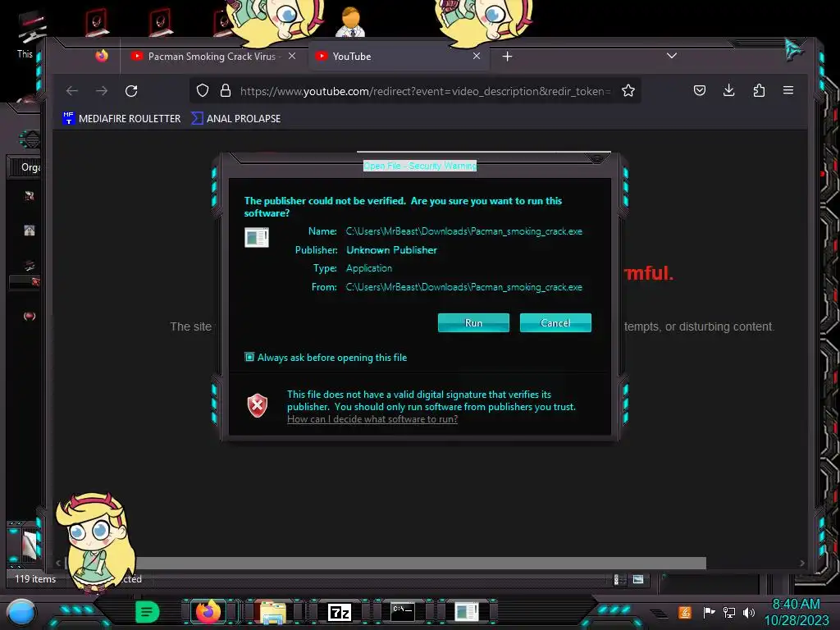Click the Firefox View icon left of tabs
Screen dimensions: 840x630
click(x=102, y=56)
